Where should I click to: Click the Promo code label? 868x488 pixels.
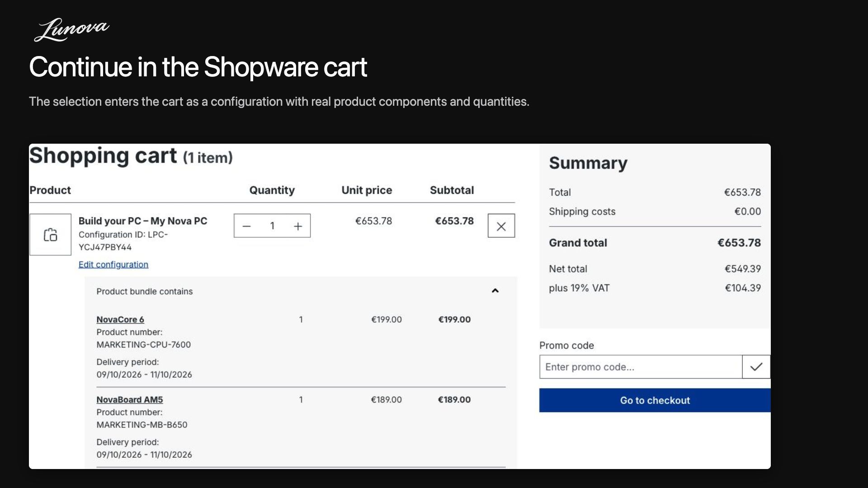566,346
